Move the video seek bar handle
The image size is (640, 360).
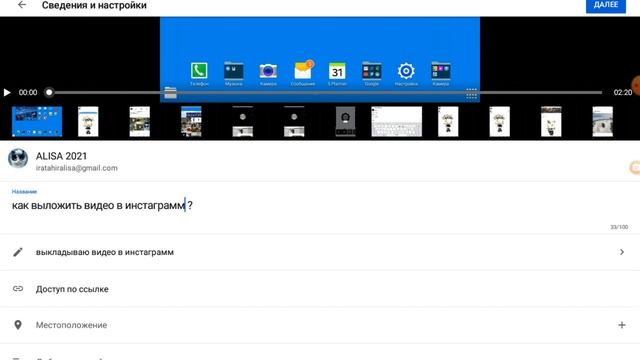click(49, 92)
